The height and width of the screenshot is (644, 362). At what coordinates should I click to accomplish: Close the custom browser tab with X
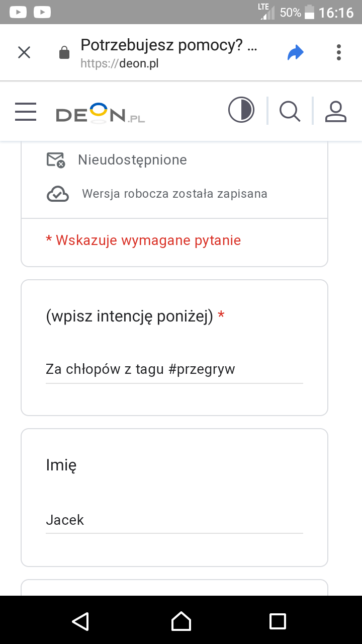[24, 52]
